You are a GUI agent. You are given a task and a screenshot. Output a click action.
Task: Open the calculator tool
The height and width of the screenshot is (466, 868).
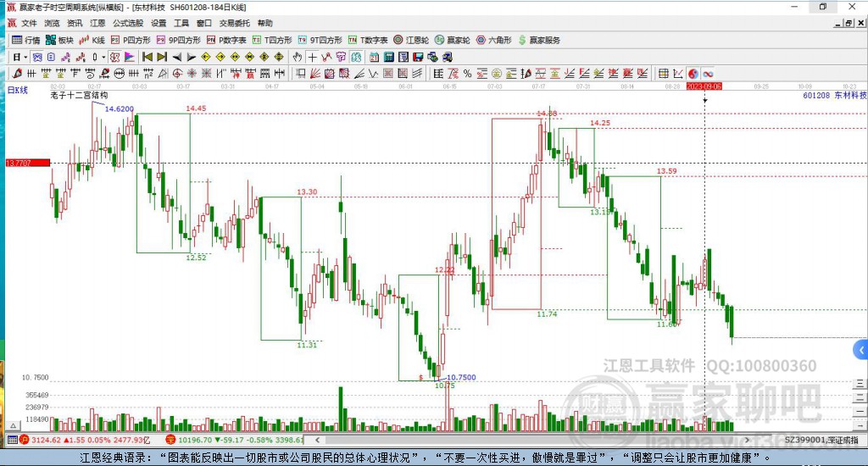click(x=388, y=57)
